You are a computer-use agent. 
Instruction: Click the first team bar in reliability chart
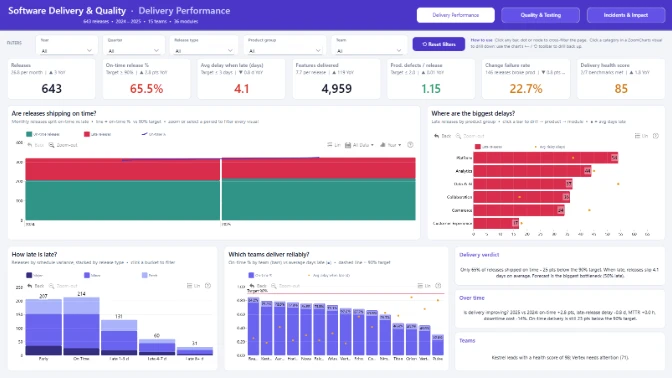coord(253,327)
